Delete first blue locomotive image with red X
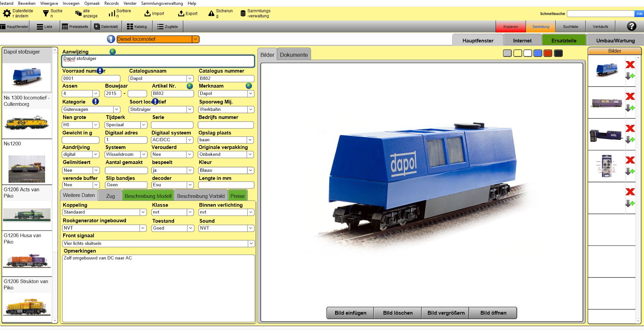This screenshot has height=330, width=644. point(630,64)
